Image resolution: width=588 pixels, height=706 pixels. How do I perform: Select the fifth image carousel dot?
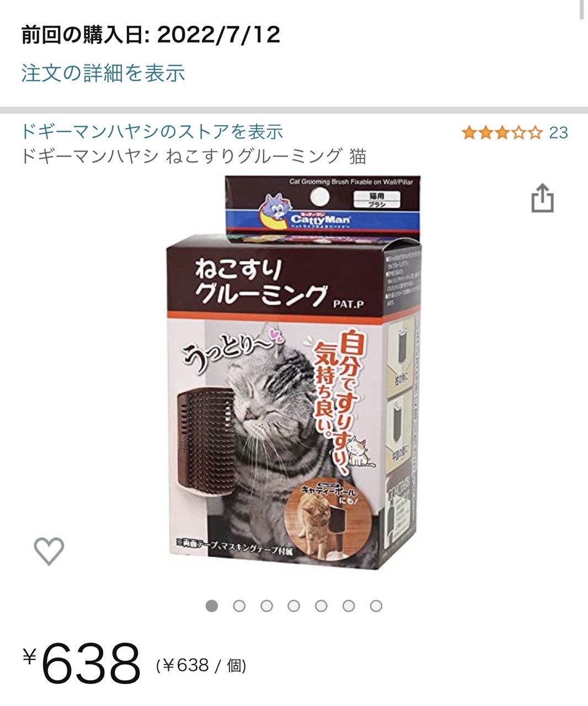(x=321, y=606)
